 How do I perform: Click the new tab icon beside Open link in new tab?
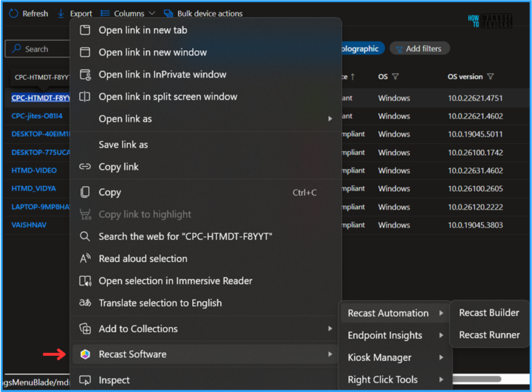85,30
